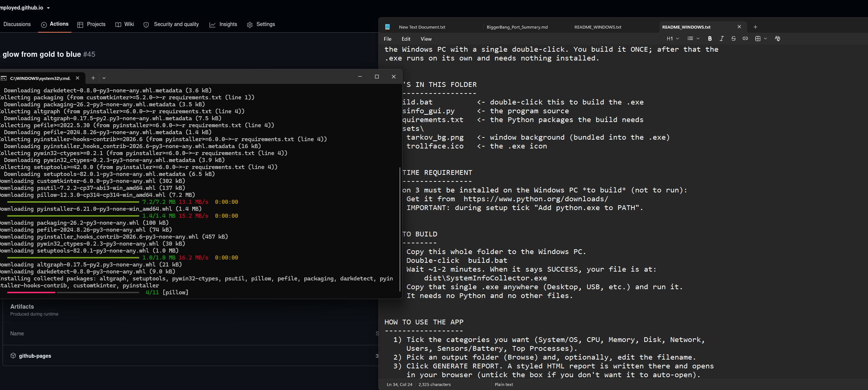Close the cmd terminal tab
Image resolution: width=868 pixels, height=390 pixels.
coord(78,78)
